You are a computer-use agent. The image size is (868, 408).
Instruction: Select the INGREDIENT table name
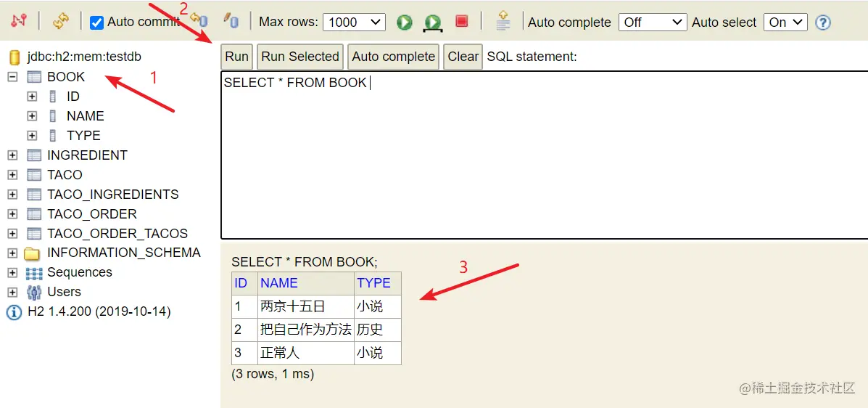tap(88, 155)
